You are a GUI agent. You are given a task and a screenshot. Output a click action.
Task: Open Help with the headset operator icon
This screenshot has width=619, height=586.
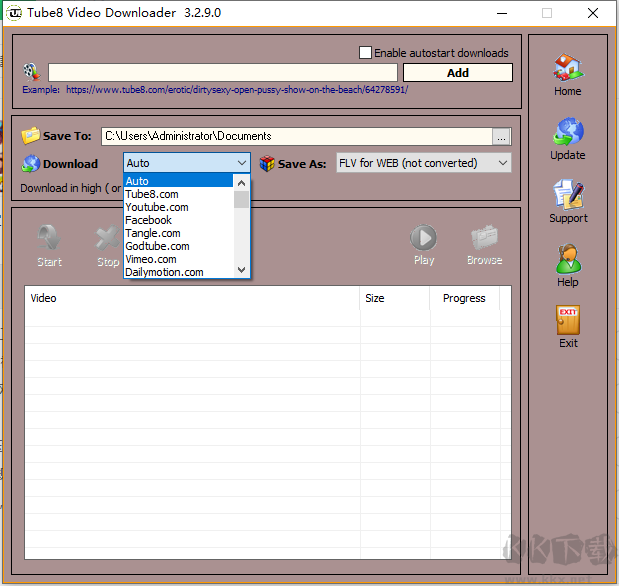(x=568, y=259)
